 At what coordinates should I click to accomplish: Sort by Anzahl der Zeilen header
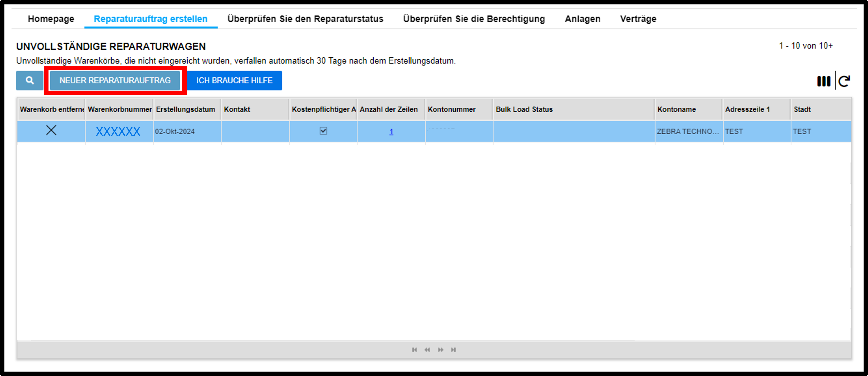coord(391,109)
